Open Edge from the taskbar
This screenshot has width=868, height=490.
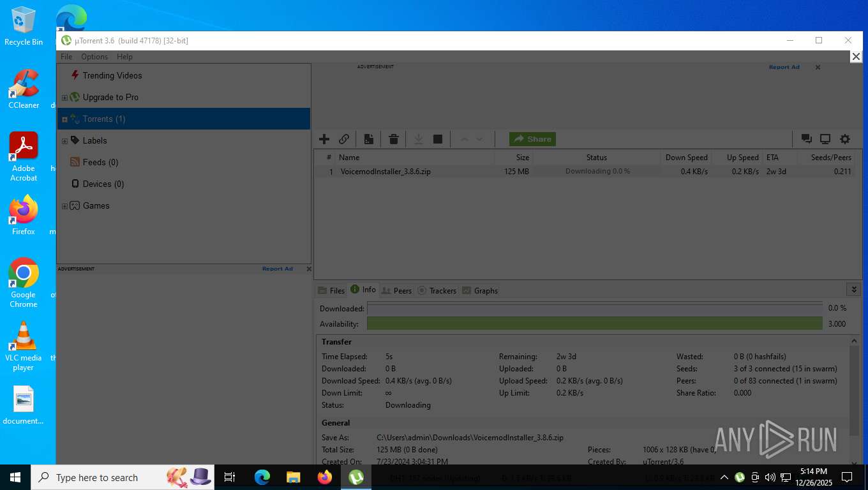(262, 477)
